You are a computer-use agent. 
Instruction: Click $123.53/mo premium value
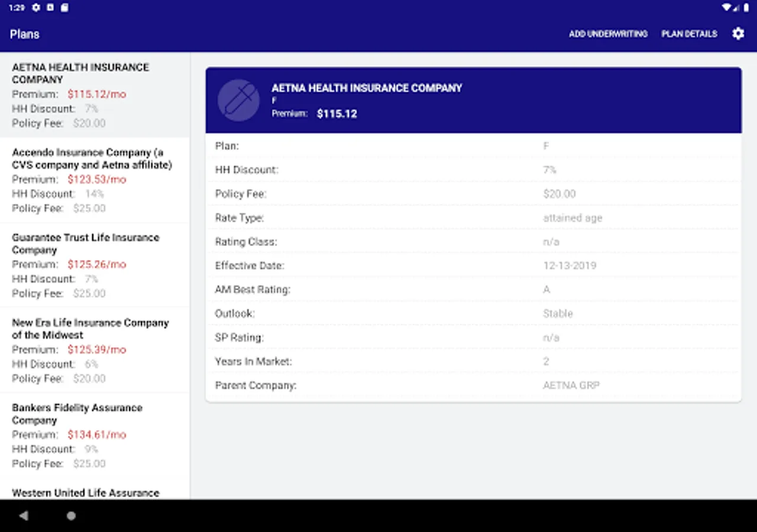97,179
